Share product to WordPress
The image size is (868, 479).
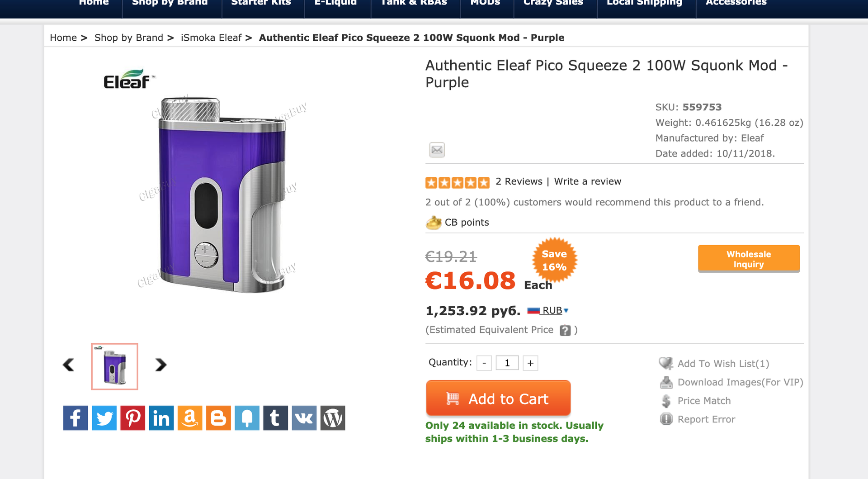(333, 418)
